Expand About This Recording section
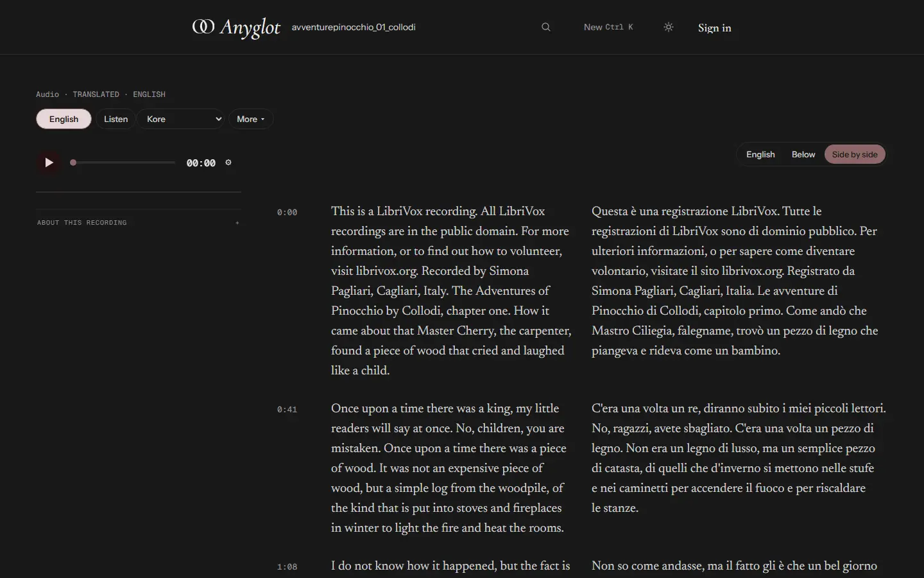The image size is (924, 578). (x=139, y=222)
